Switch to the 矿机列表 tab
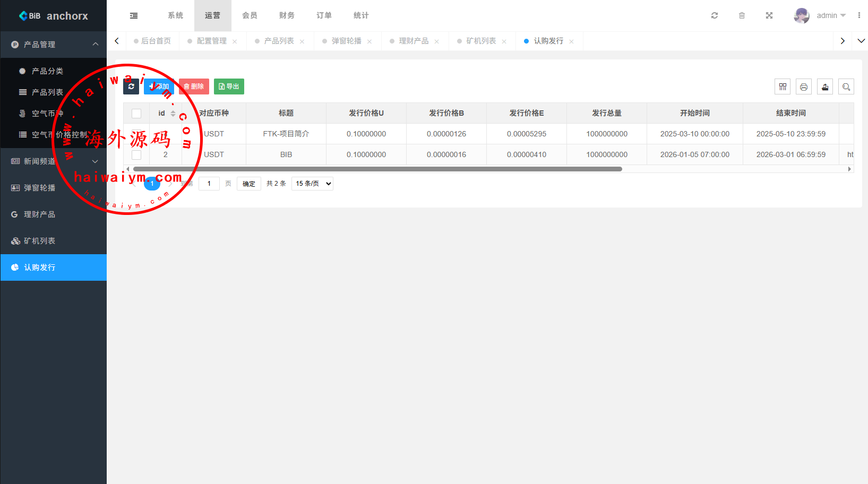 [x=481, y=41]
